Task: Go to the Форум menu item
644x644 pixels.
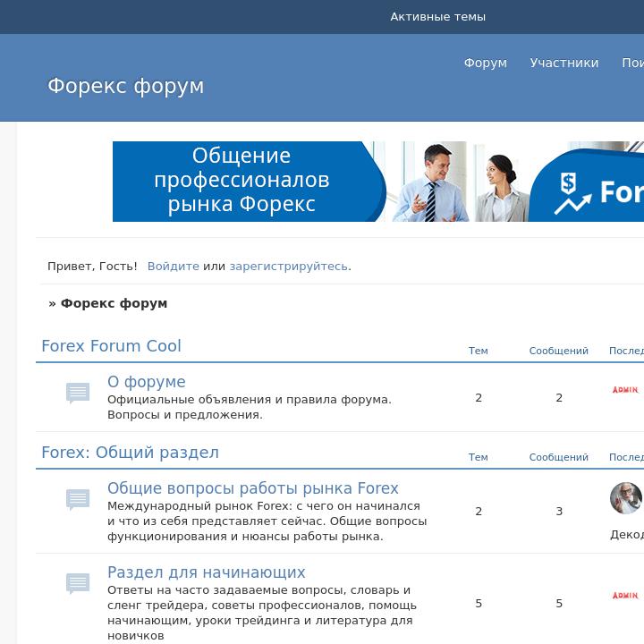Action: coord(486,63)
